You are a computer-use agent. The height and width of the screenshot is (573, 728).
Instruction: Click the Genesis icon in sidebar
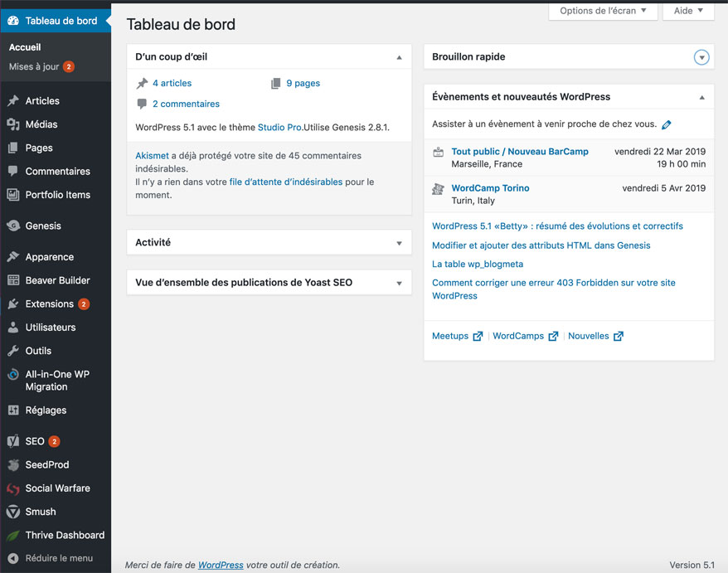click(x=13, y=226)
